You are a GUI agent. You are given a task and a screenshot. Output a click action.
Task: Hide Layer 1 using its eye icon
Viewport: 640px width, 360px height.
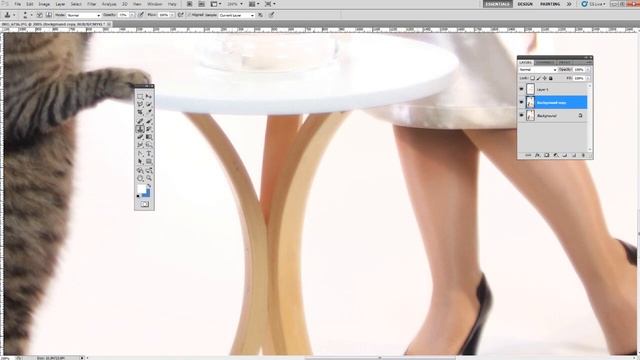[521, 89]
